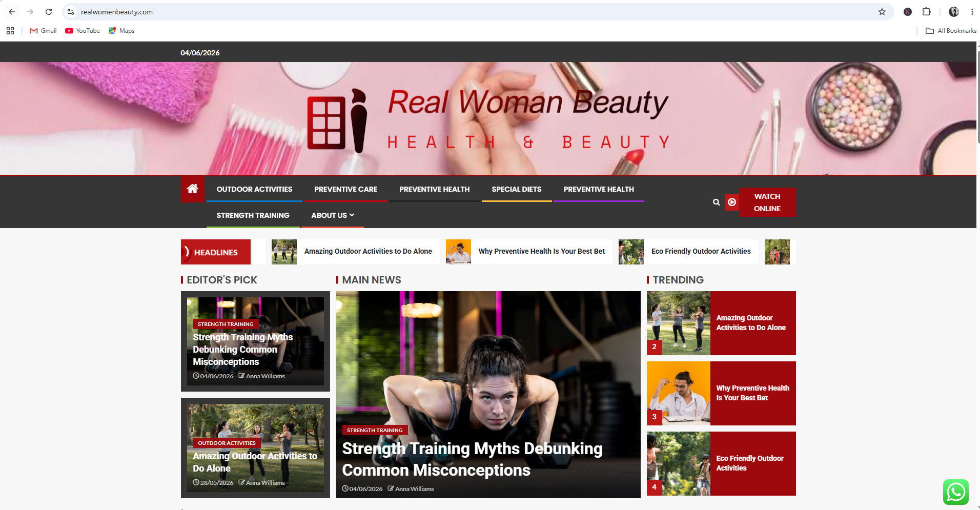Open the site search magnifier icon
The width and height of the screenshot is (980, 510).
716,202
